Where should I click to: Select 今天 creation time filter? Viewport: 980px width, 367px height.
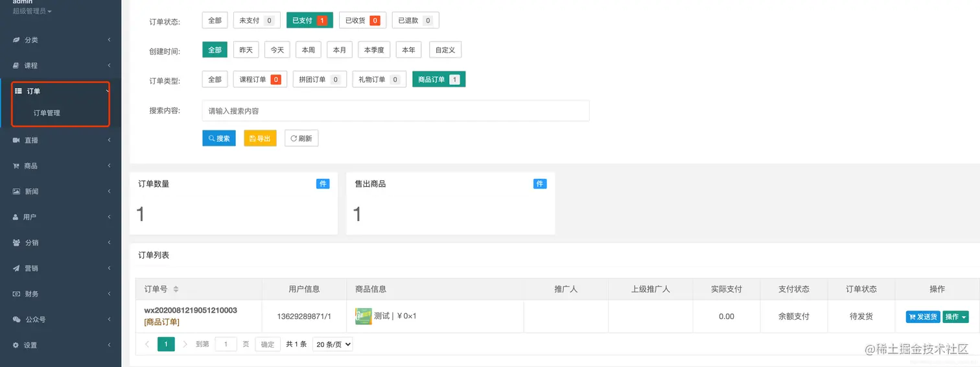click(277, 50)
